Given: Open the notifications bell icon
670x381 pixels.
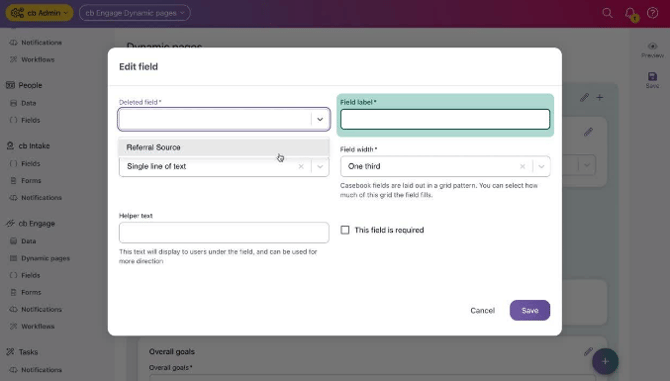Looking at the screenshot, I should tap(631, 14).
